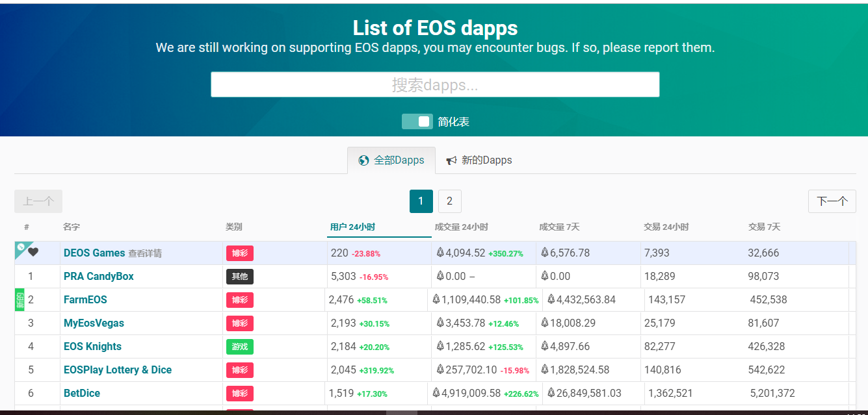Open the BetDice dapp link
This screenshot has height=415, width=868.
[82, 393]
